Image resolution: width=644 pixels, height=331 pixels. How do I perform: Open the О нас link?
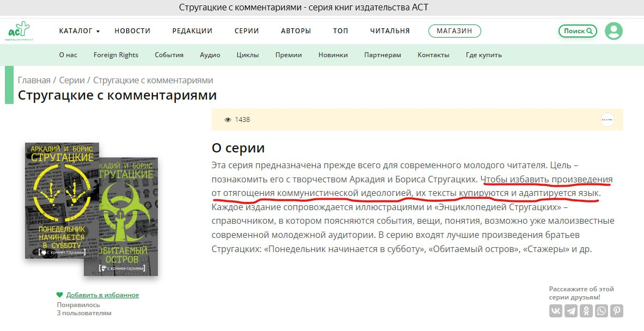68,55
